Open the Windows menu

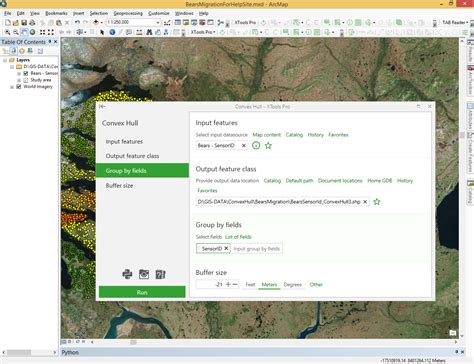(x=184, y=13)
